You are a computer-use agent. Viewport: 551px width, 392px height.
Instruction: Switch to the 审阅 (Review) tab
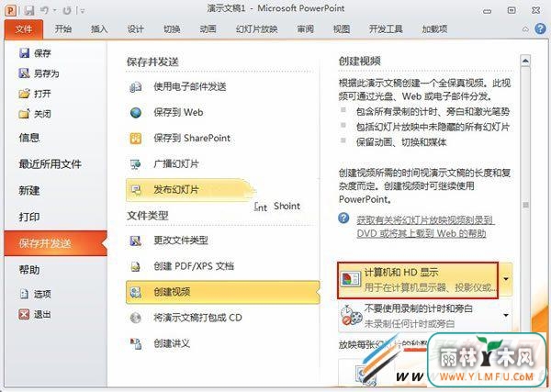[306, 28]
